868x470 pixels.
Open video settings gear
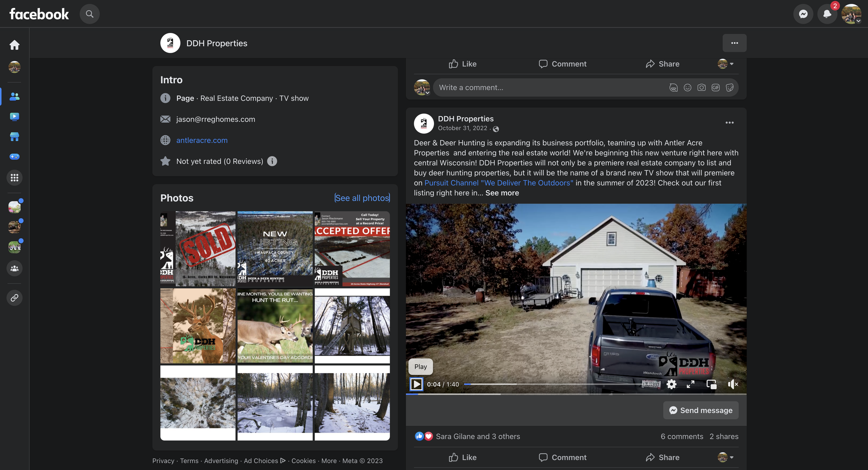click(671, 384)
